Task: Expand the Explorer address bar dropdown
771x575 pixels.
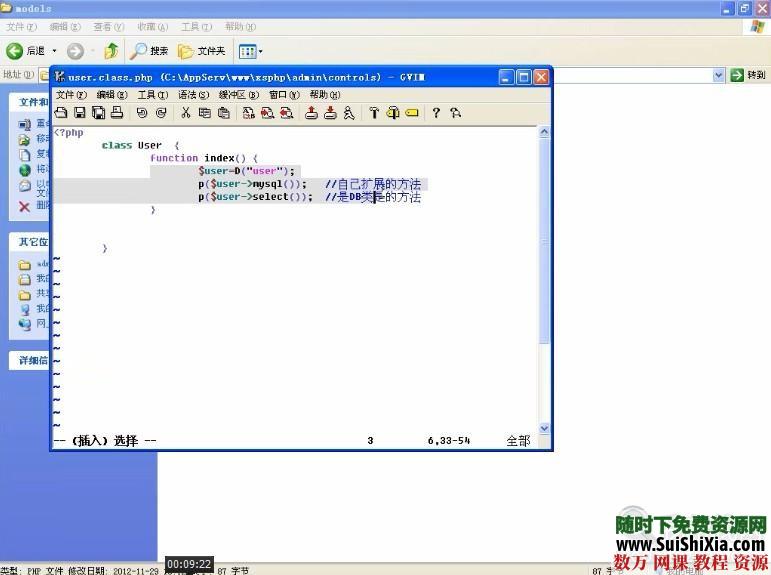Action: 719,75
